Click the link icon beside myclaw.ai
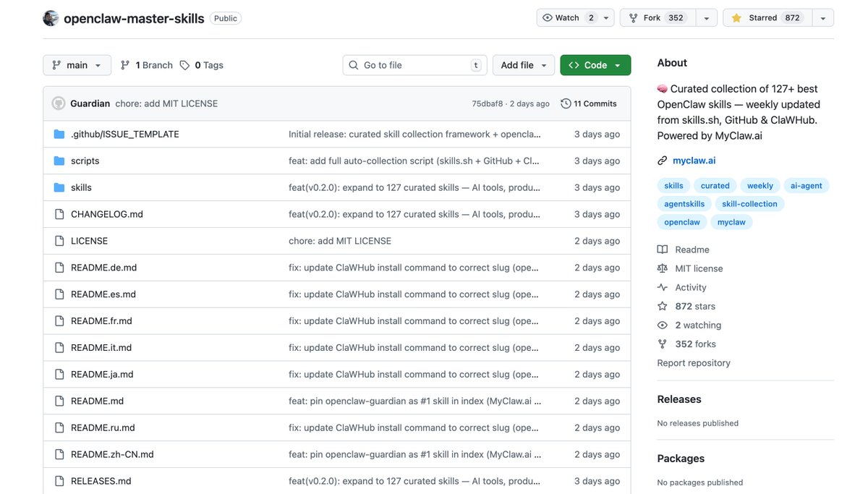Image resolution: width=868 pixels, height=494 pixels. point(663,161)
